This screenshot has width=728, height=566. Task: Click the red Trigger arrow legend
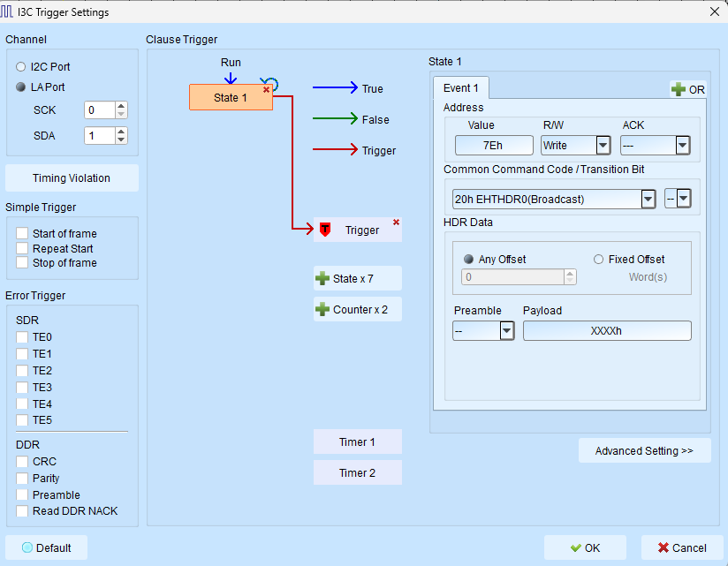(x=335, y=149)
